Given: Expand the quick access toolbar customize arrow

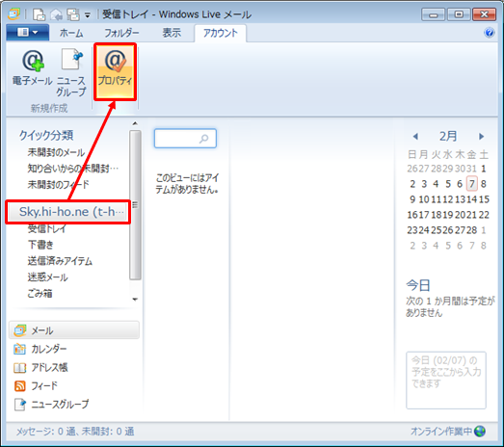Looking at the screenshot, I should coord(88,14).
